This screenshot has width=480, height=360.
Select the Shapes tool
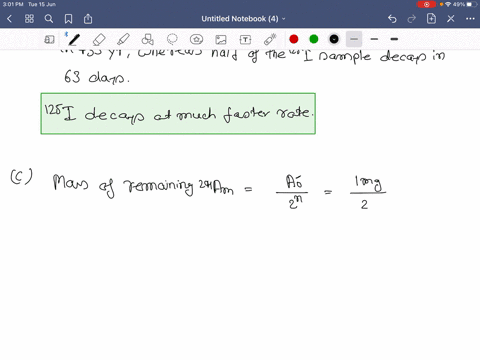pos(147,39)
